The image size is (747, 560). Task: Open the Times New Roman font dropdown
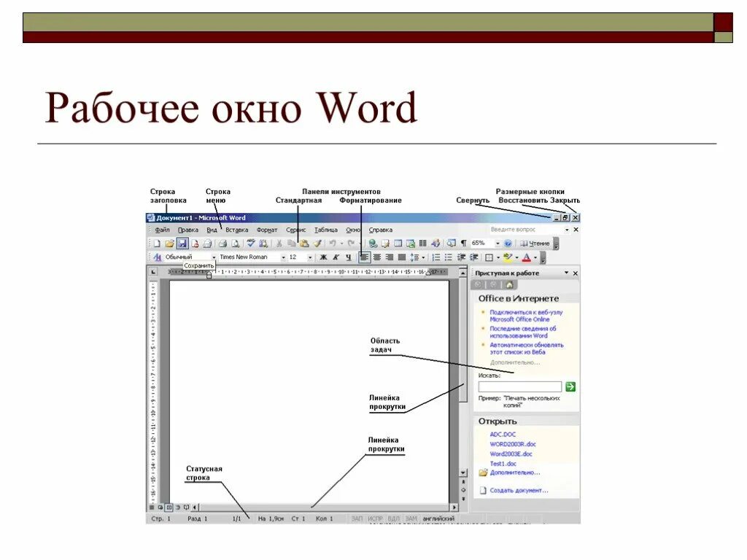point(284,257)
